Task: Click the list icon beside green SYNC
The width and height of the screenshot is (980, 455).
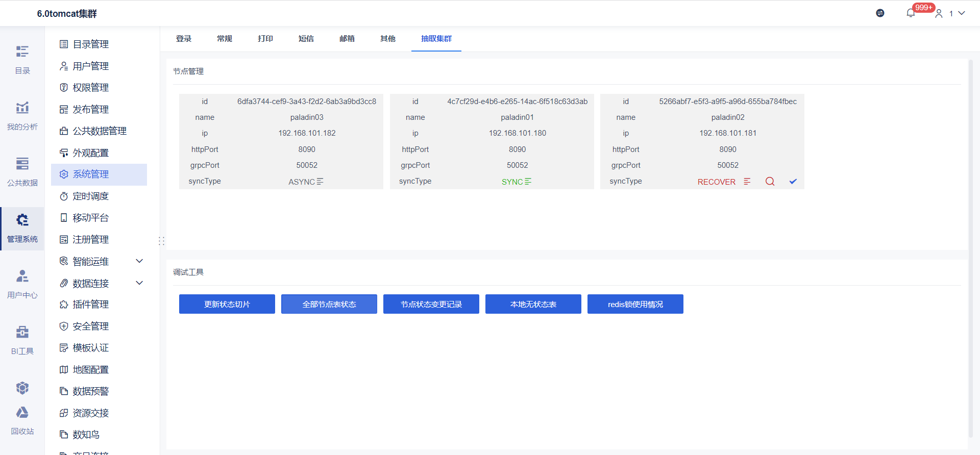Action: [x=528, y=182]
